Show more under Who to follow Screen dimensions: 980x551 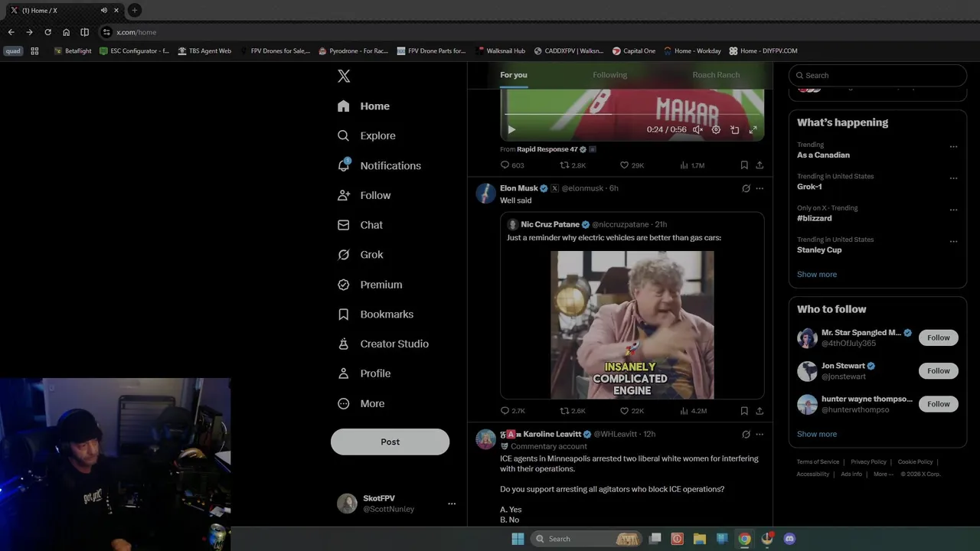click(x=817, y=434)
